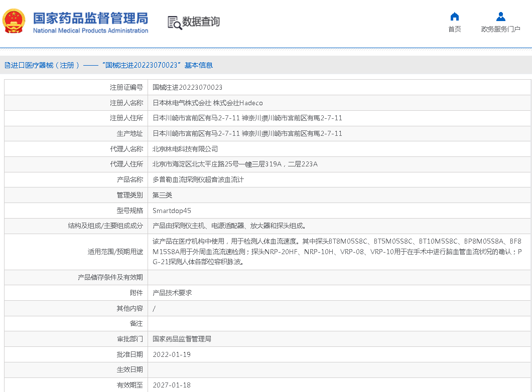532x392 pixels.
Task: Go to 首页 via its text label
Action: pos(454,29)
